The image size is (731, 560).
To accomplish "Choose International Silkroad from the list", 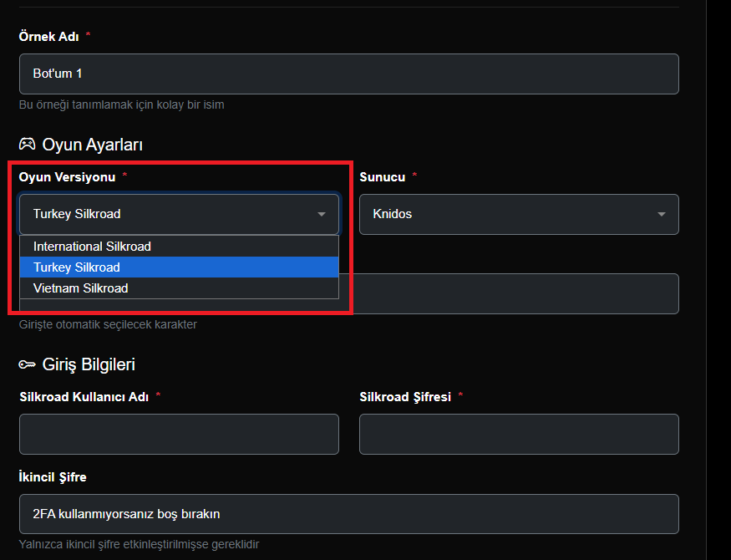I will point(92,247).
